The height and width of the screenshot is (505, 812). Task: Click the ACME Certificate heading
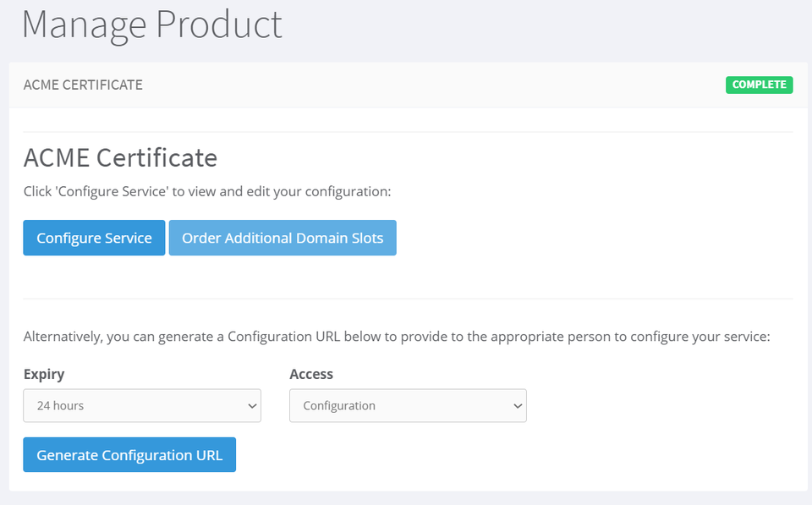click(120, 158)
